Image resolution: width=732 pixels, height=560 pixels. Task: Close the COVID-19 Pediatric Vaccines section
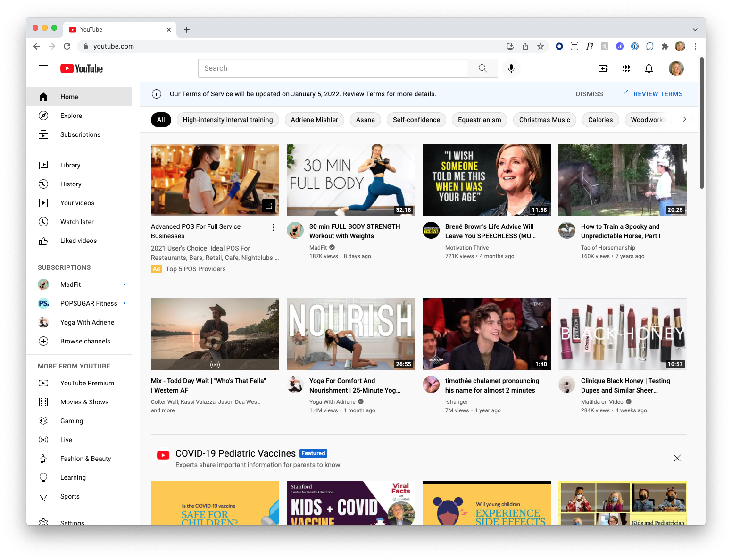pyautogui.click(x=677, y=458)
